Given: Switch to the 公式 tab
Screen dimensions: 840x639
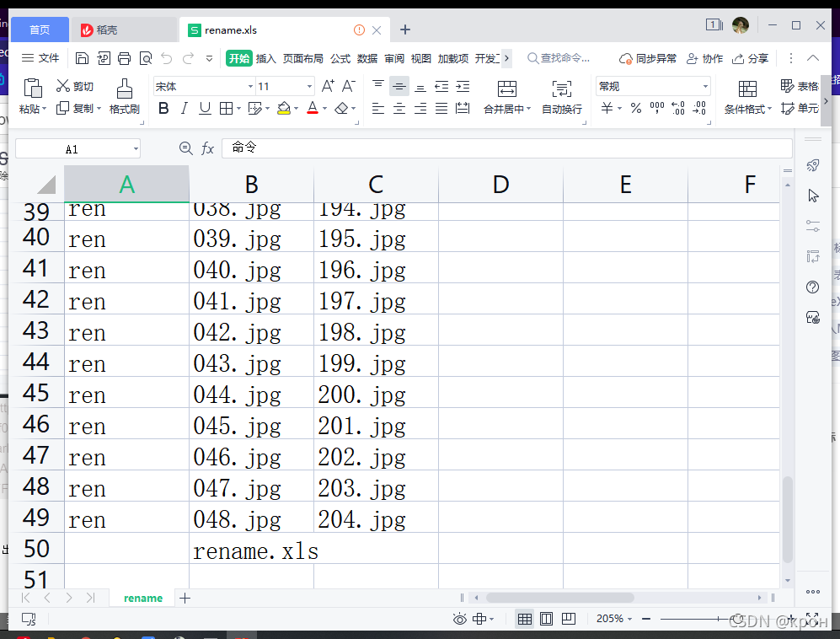Looking at the screenshot, I should [340, 58].
